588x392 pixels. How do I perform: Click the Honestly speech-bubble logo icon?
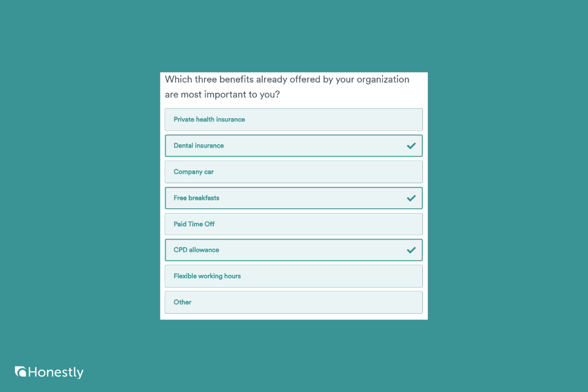pyautogui.click(x=21, y=372)
